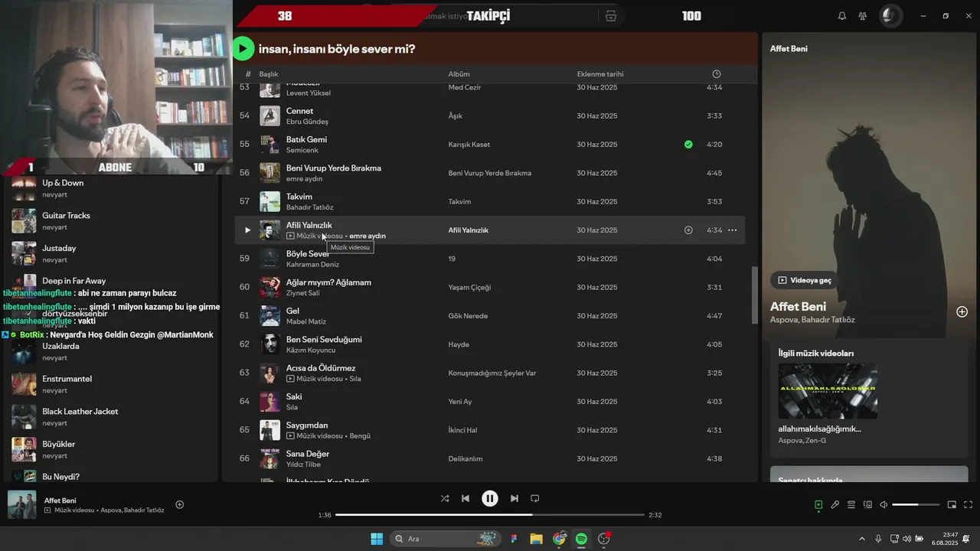Click the track list scrollbar
The height and width of the screenshot is (551, 980).
pyautogui.click(x=753, y=295)
